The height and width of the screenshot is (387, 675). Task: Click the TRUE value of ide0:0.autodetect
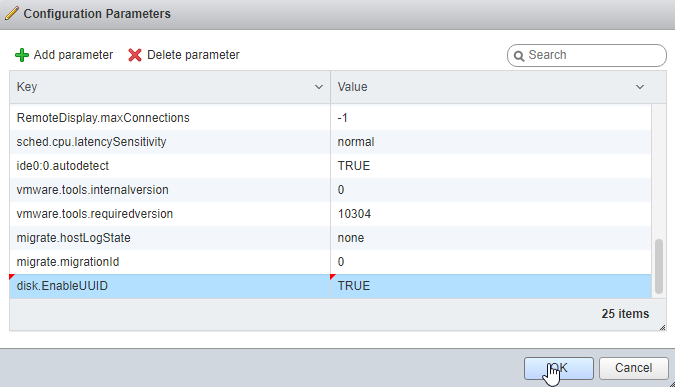click(353, 166)
